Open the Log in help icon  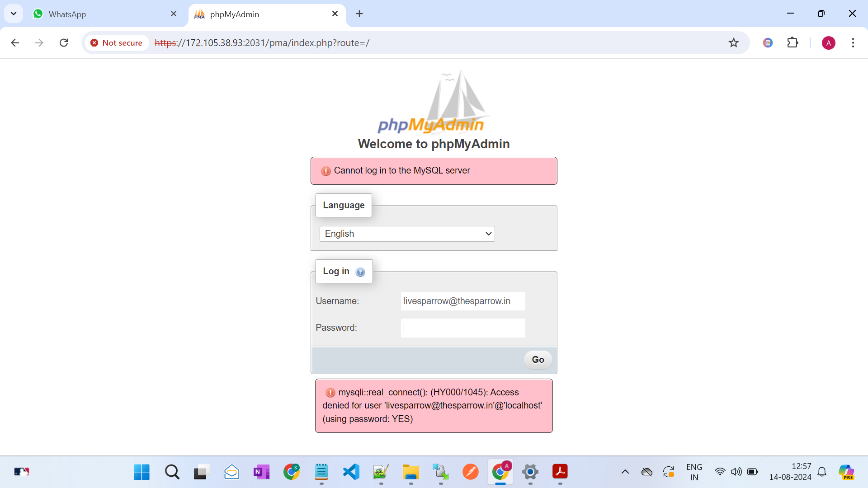click(x=360, y=272)
